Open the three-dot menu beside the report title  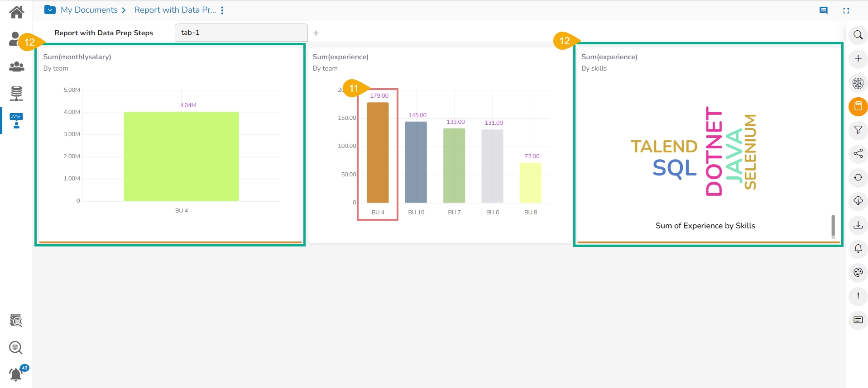pyautogui.click(x=222, y=10)
